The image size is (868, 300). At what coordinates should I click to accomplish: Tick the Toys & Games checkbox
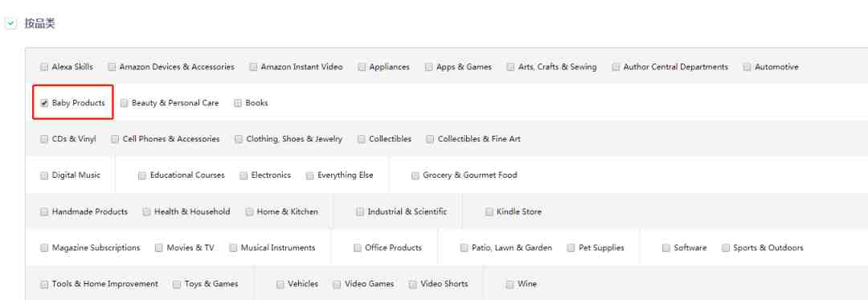(177, 285)
